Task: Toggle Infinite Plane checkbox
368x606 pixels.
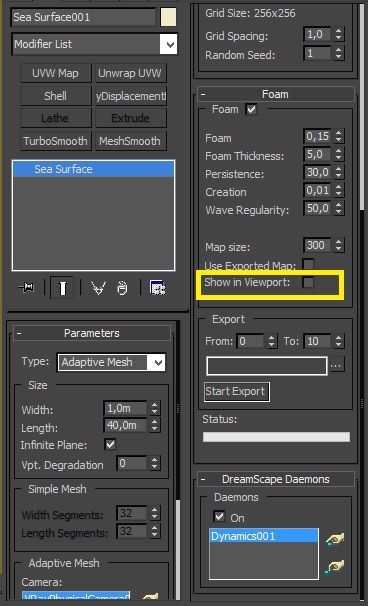Action: pyautogui.click(x=111, y=444)
